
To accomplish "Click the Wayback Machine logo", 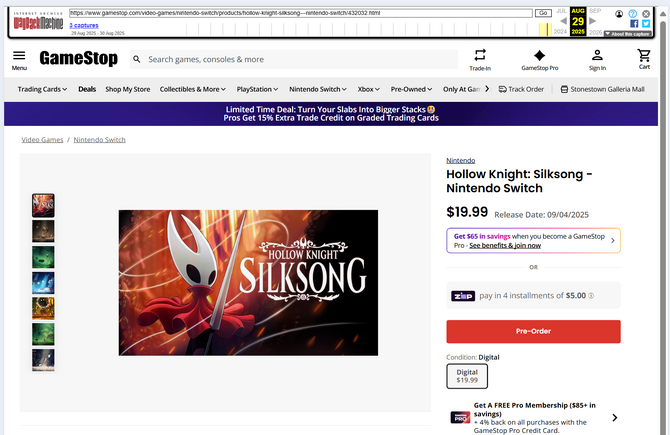I will click(35, 20).
